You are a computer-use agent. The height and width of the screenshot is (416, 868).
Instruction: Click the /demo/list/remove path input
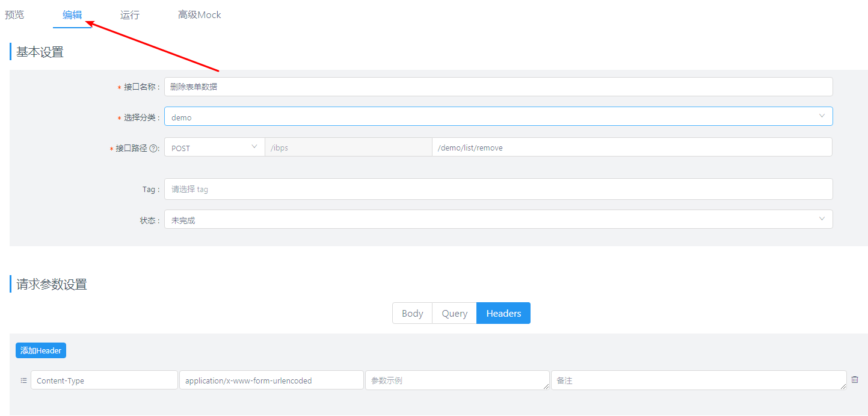632,147
